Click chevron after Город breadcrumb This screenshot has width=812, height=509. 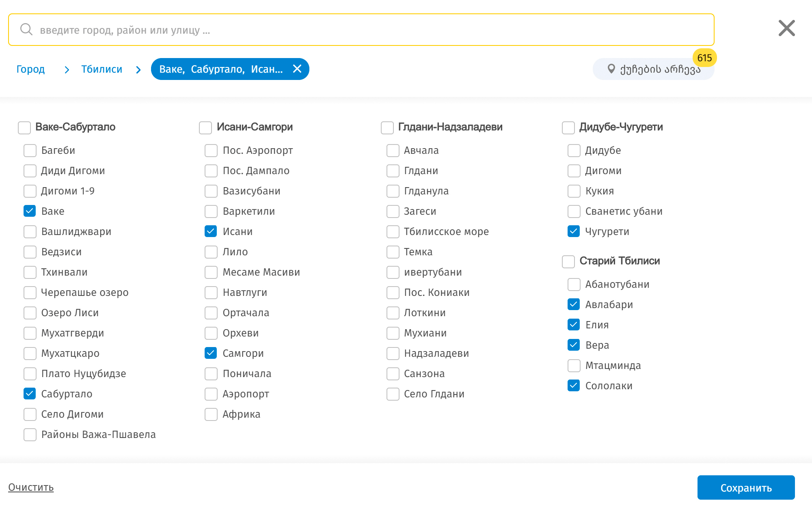click(67, 70)
